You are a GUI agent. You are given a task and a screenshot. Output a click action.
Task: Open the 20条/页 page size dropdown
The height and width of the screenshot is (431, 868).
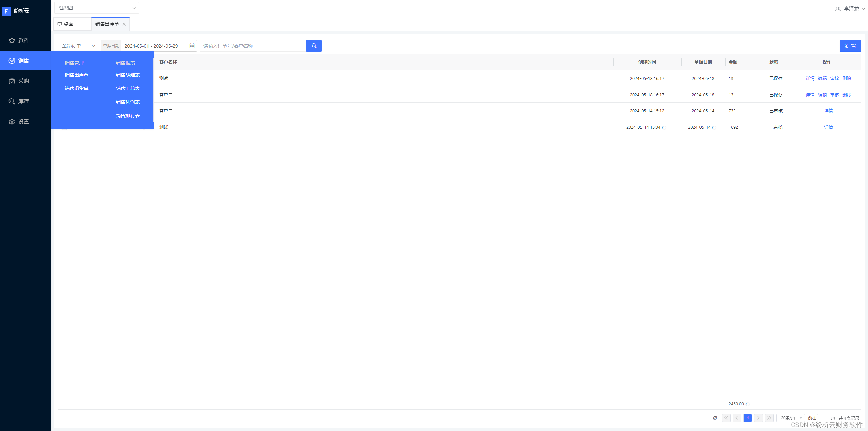[x=791, y=418]
